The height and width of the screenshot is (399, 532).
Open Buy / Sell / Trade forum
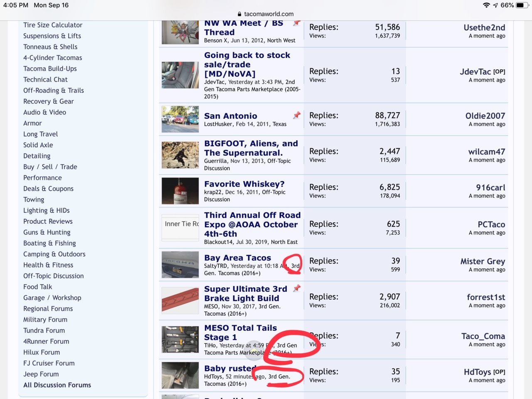pos(50,167)
